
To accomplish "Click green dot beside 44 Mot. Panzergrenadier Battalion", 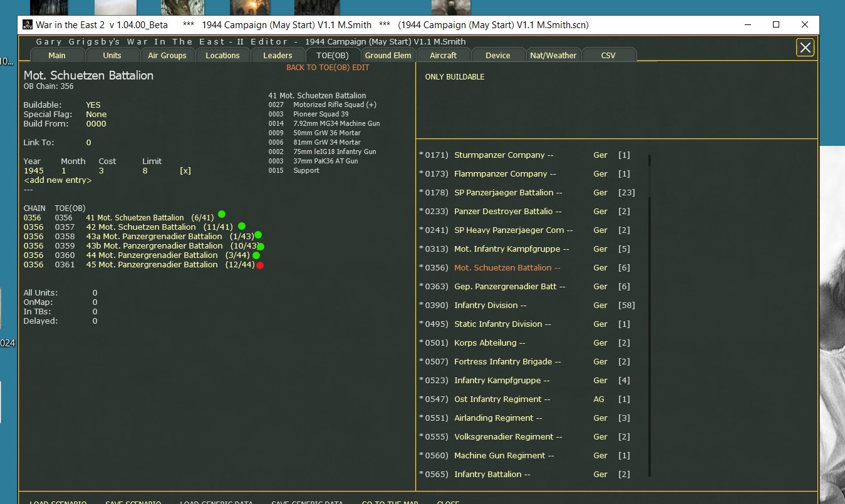I will click(x=256, y=255).
